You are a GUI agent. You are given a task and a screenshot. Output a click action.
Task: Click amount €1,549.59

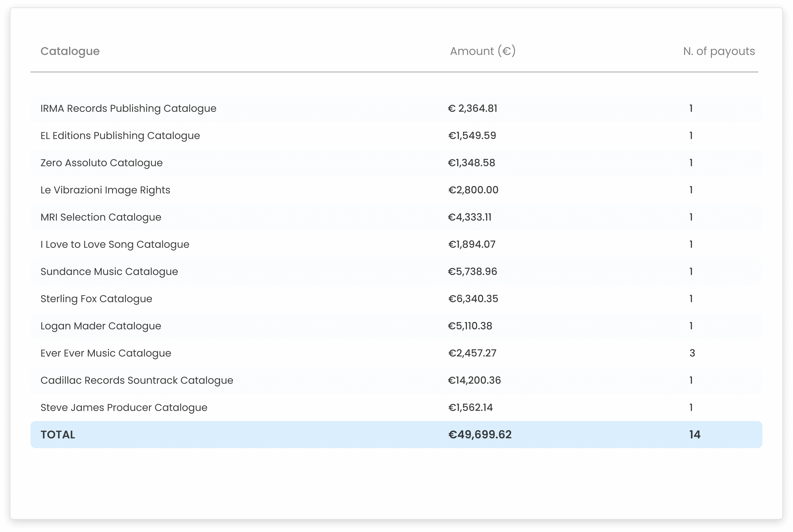click(x=472, y=136)
